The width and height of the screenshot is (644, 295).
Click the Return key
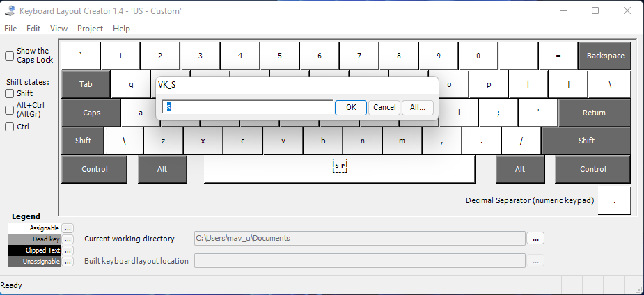(595, 113)
